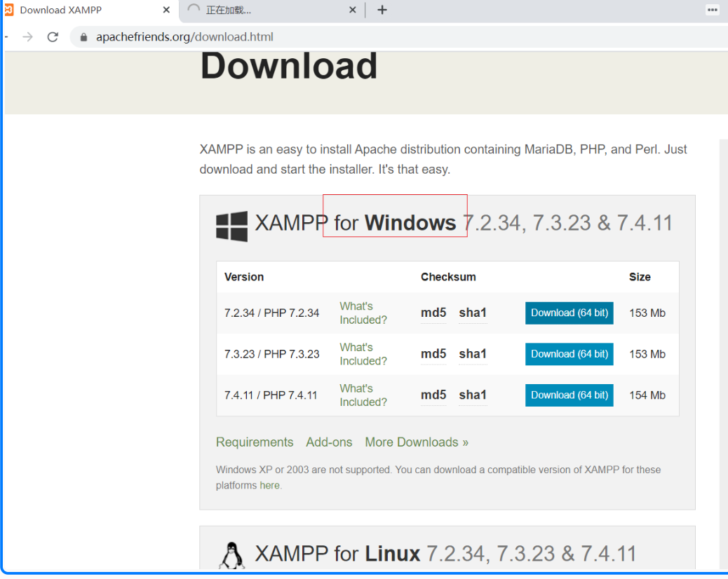This screenshot has height=579, width=728.
Task: Click the 153 Mb size for 7.2.34
Action: click(647, 313)
